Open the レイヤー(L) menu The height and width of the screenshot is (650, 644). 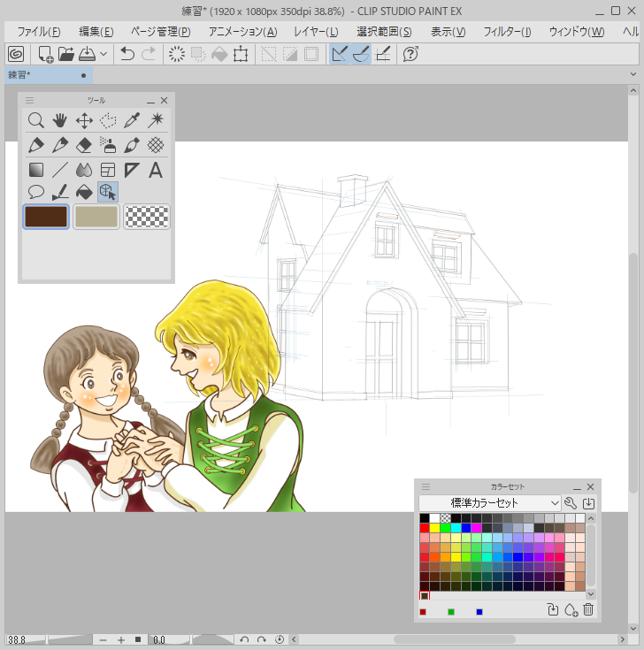click(x=316, y=32)
